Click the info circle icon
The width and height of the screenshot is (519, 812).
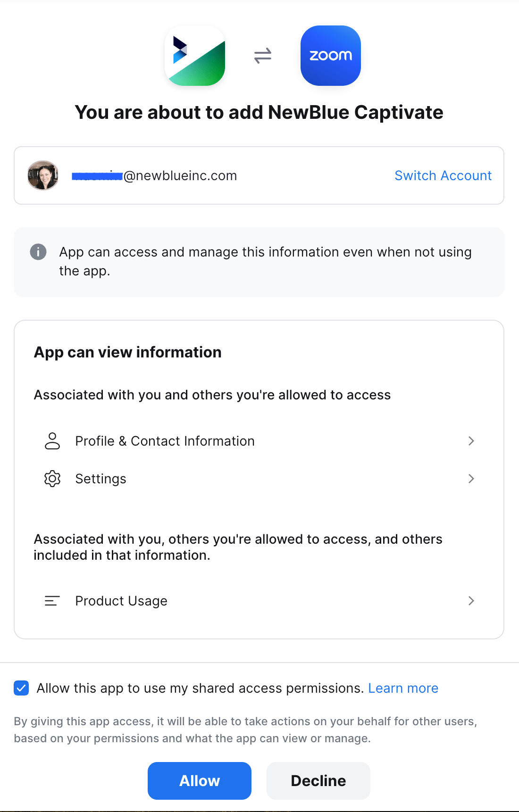coord(38,252)
